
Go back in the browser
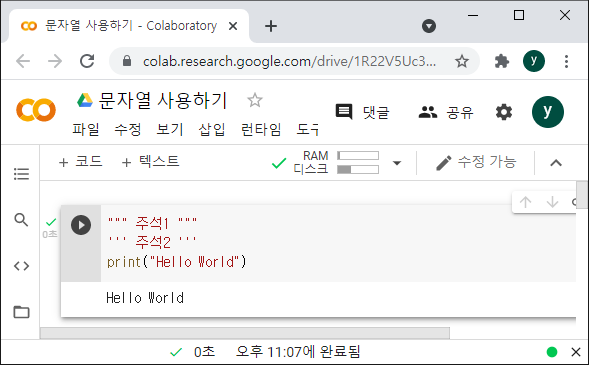point(23,61)
